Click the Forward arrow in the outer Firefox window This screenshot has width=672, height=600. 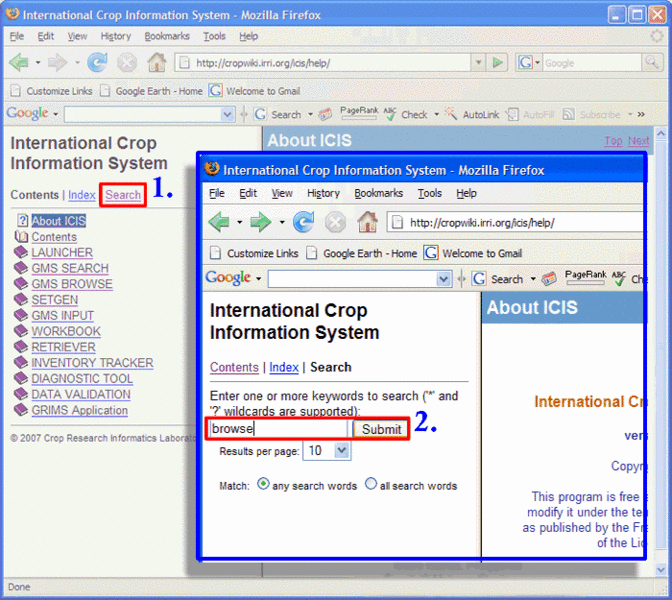click(57, 63)
